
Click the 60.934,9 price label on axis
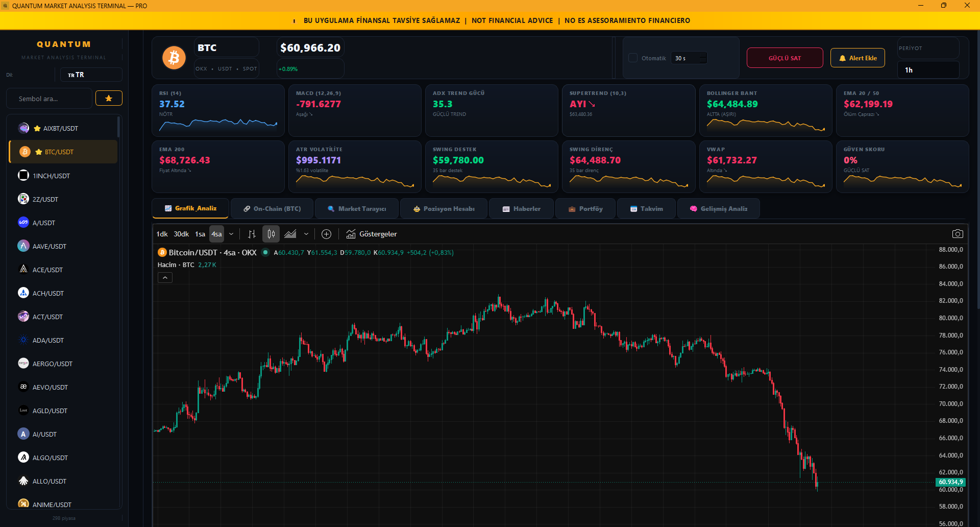coord(950,482)
